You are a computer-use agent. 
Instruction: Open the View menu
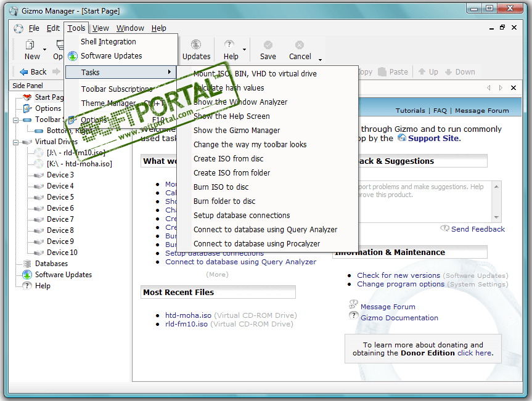[100, 28]
